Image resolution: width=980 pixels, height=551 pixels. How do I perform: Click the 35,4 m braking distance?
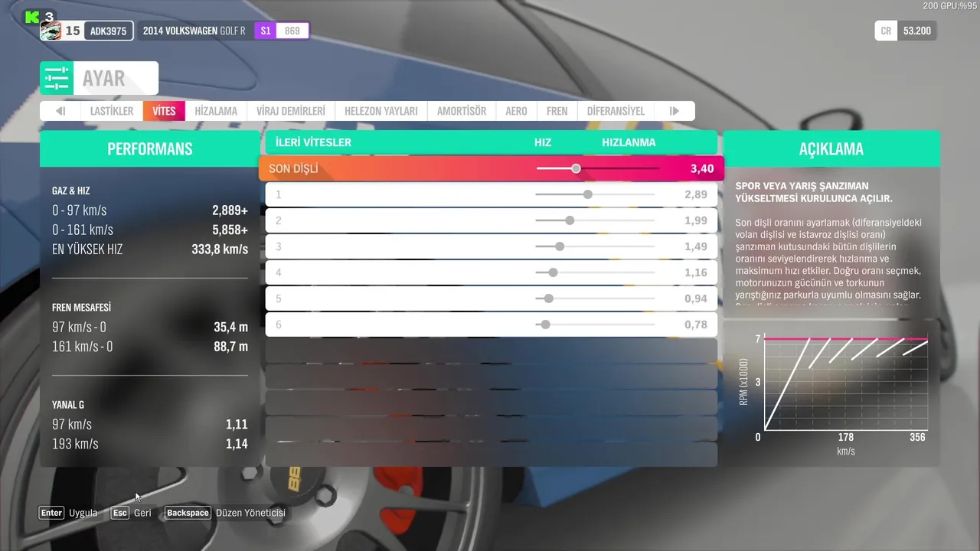coord(230,327)
